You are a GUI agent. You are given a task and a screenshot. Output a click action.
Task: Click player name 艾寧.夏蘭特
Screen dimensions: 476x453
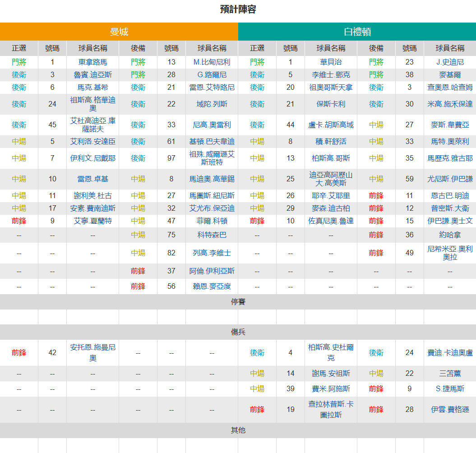point(92,221)
